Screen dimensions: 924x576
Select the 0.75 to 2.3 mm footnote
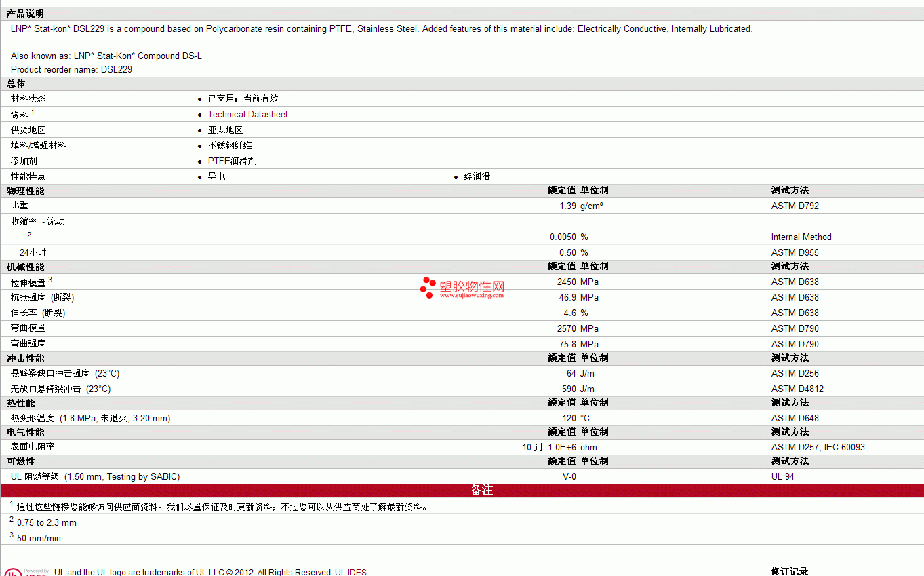pos(47,523)
